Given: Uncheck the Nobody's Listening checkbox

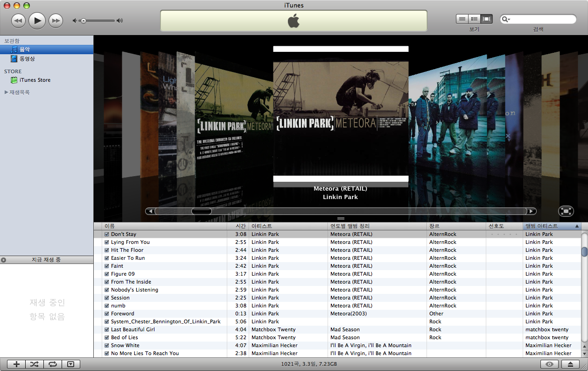Looking at the screenshot, I should point(107,290).
